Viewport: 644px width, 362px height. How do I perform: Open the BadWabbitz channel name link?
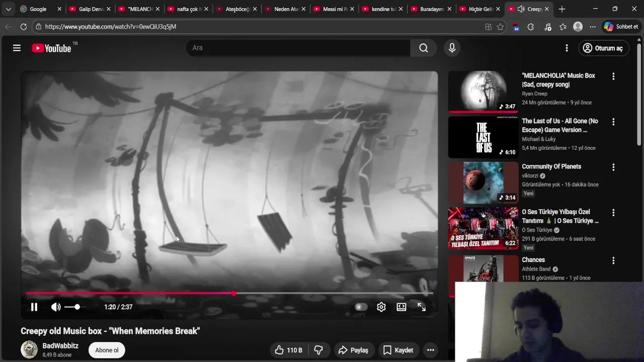pos(60,346)
